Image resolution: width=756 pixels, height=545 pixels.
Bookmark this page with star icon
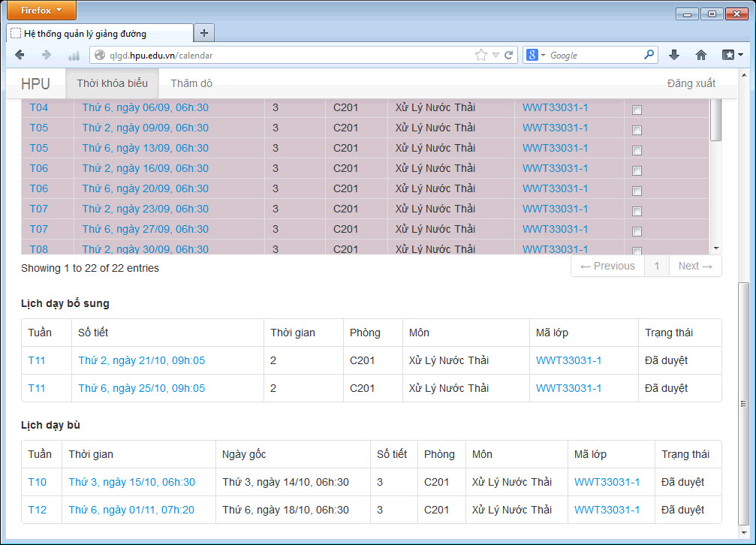(480, 55)
